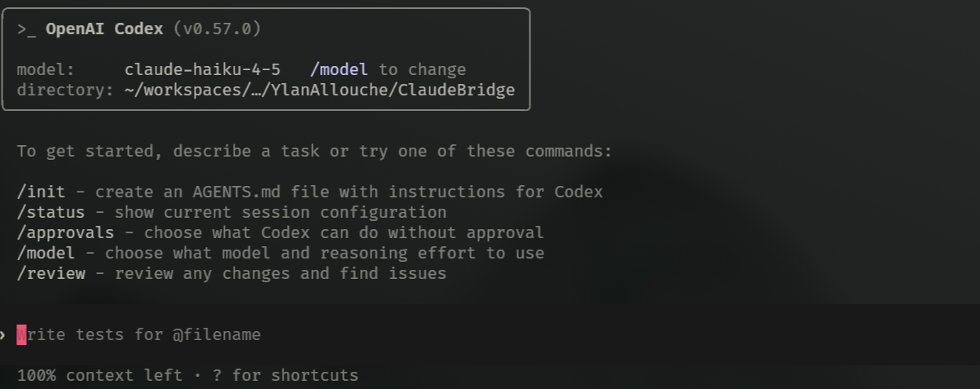Click /model in the commands list
980x389 pixels.
pos(46,254)
